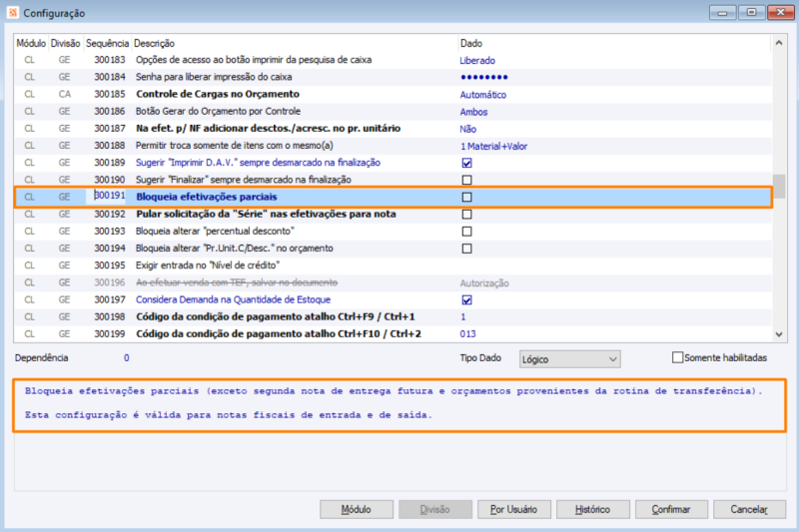Check Bloqueia alterar Pr.Unit.C/Desc. box

(x=466, y=249)
